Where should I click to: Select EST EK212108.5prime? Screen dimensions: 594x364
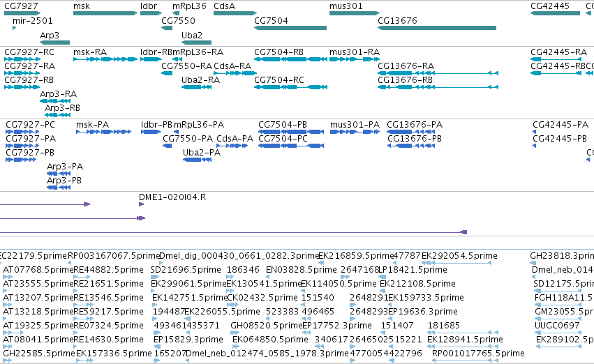tap(417, 284)
